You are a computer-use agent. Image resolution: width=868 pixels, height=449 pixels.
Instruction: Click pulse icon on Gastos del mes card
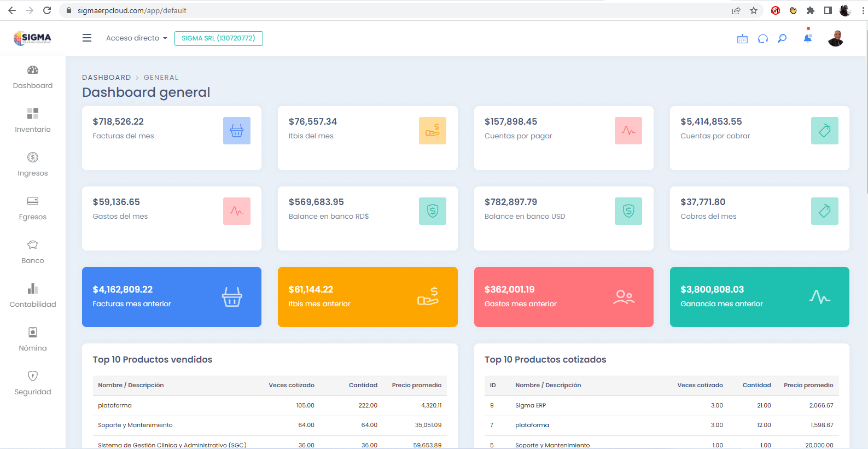point(237,211)
